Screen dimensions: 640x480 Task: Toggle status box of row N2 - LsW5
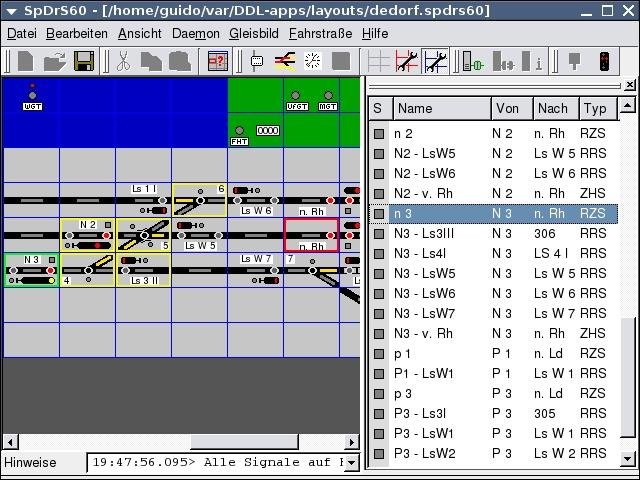379,153
